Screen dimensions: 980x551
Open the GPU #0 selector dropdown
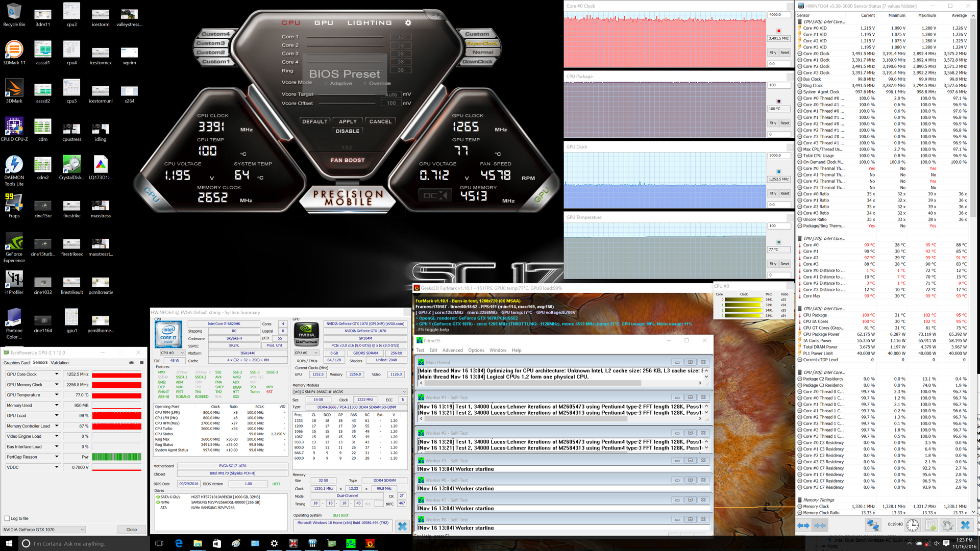pos(306,353)
